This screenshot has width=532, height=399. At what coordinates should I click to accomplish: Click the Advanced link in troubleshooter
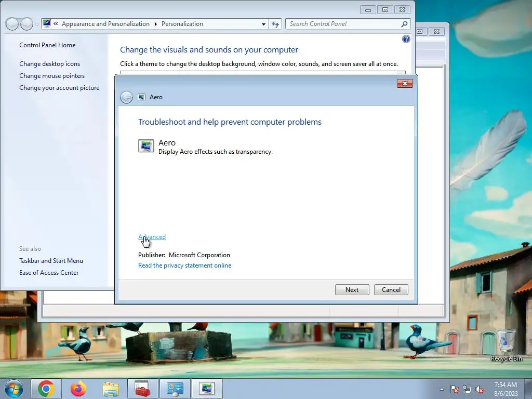(x=152, y=237)
